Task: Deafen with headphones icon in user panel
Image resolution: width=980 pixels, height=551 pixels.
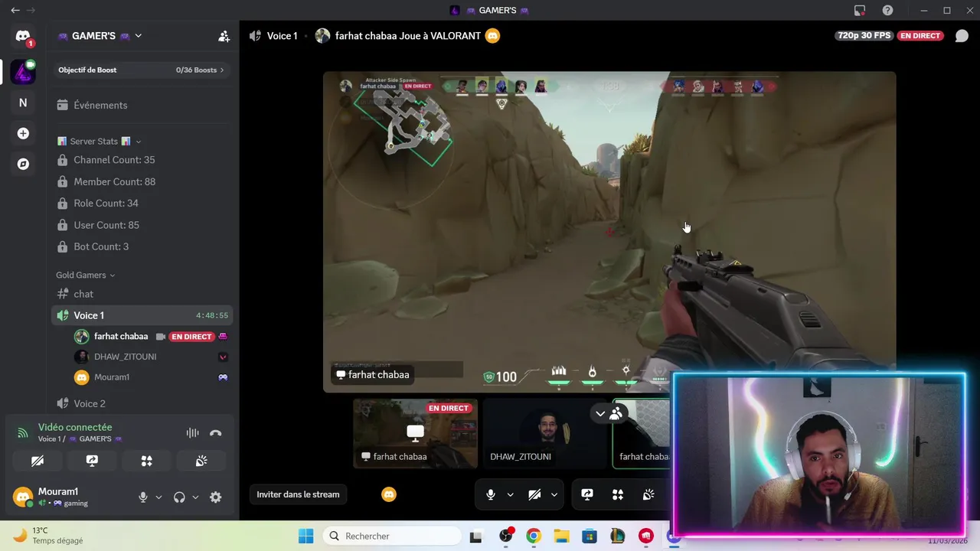Action: pyautogui.click(x=179, y=497)
